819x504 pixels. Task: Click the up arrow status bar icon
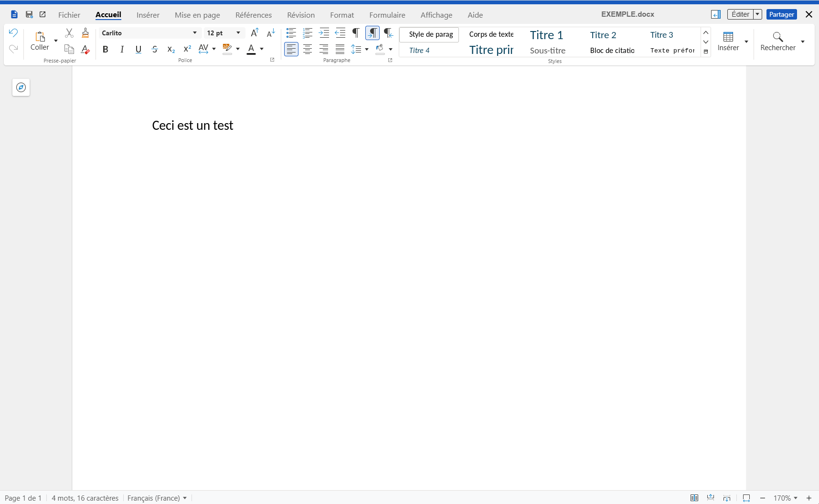[711, 498]
